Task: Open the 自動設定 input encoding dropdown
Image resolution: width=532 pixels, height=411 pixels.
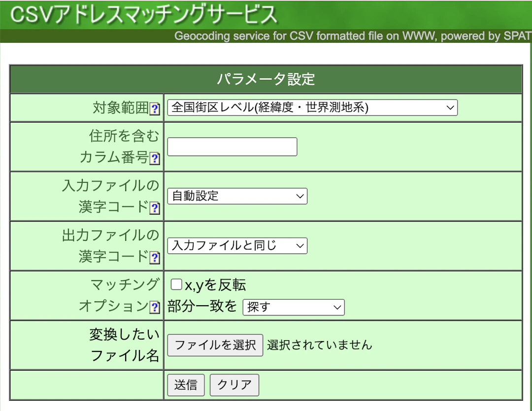Action: pyautogui.click(x=237, y=196)
